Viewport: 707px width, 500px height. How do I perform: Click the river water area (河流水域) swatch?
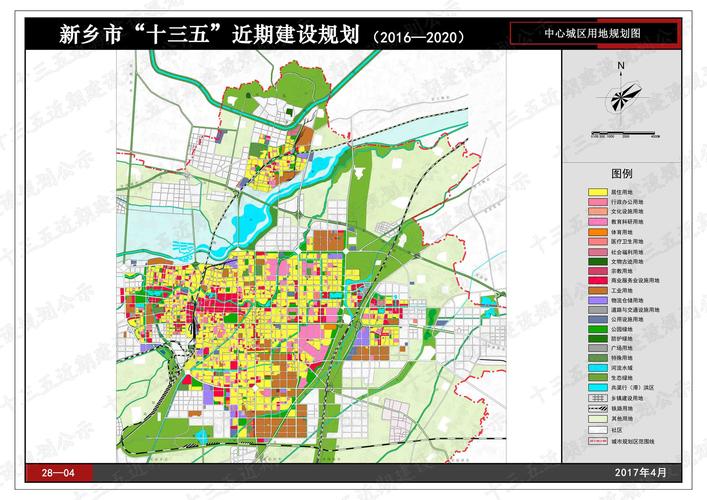tap(597, 366)
